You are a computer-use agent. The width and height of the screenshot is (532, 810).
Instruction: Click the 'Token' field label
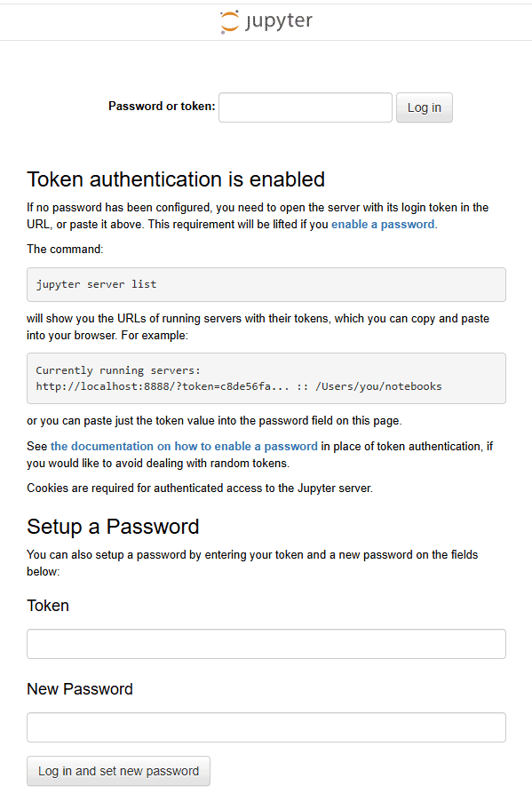pos(48,606)
